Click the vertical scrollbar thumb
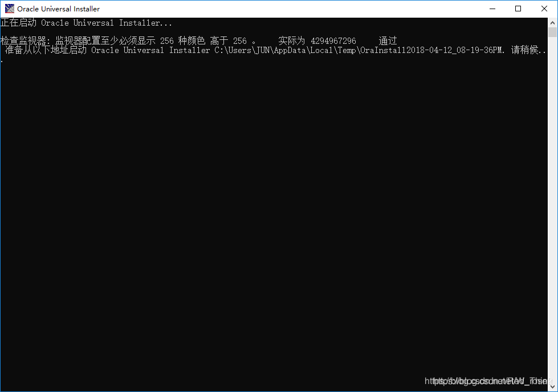Image resolution: width=558 pixels, height=392 pixels. (553, 32)
